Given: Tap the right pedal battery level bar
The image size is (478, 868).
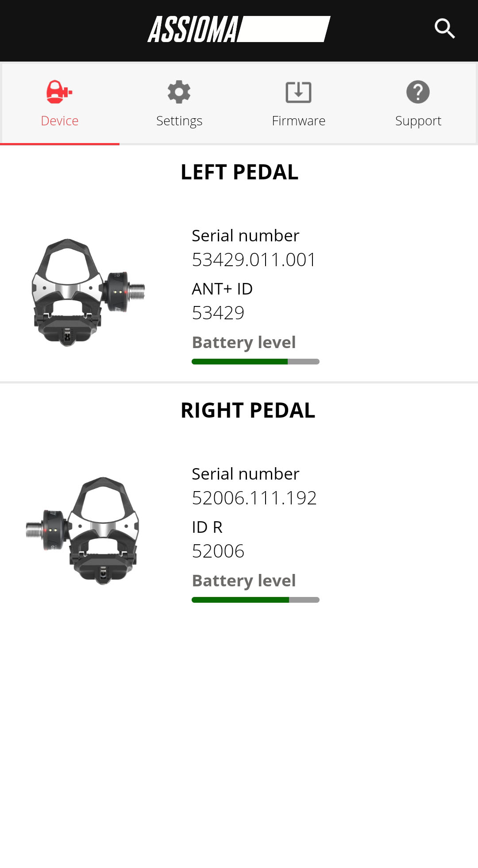Looking at the screenshot, I should [x=255, y=600].
